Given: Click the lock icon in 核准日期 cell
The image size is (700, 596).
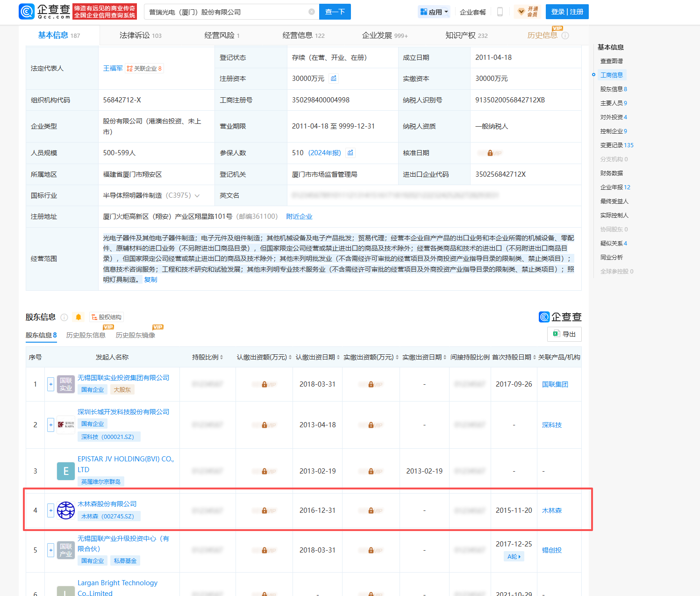Looking at the screenshot, I should (490, 153).
